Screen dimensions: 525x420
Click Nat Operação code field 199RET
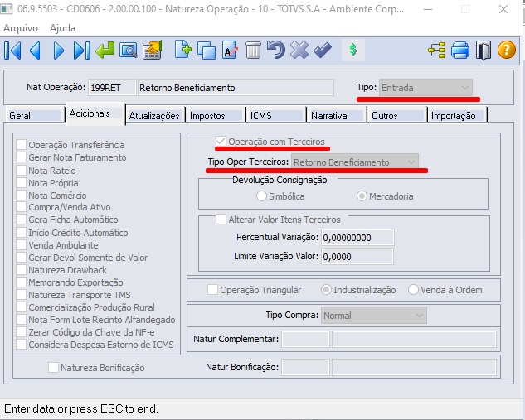pyautogui.click(x=112, y=88)
